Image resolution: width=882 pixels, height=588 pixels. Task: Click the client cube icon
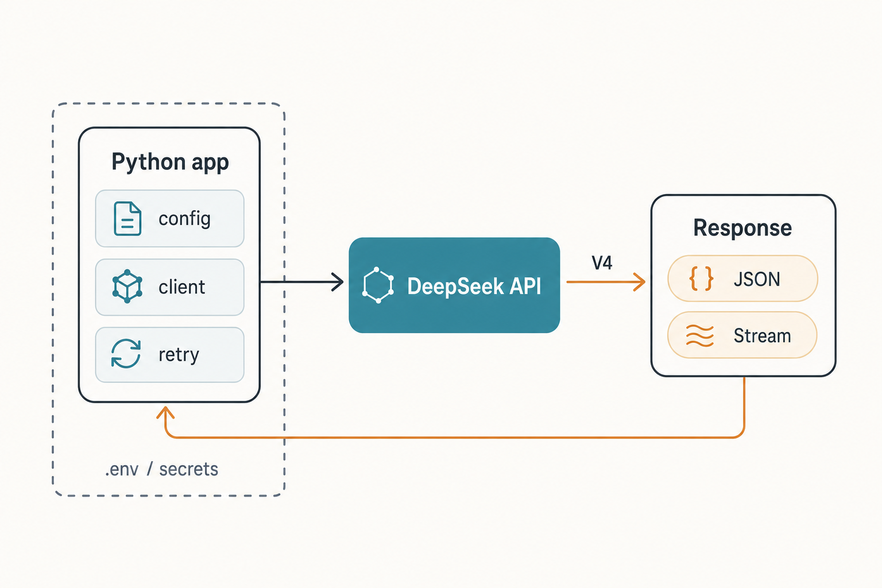[x=127, y=286]
